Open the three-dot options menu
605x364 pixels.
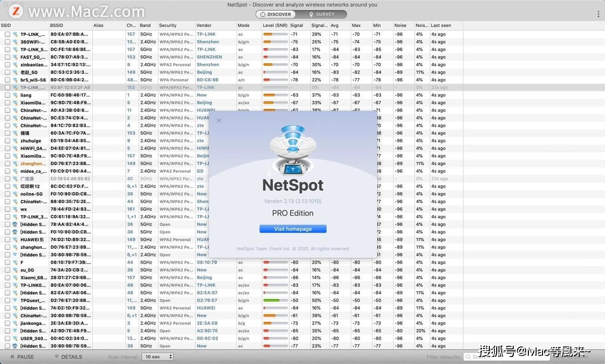click(599, 15)
